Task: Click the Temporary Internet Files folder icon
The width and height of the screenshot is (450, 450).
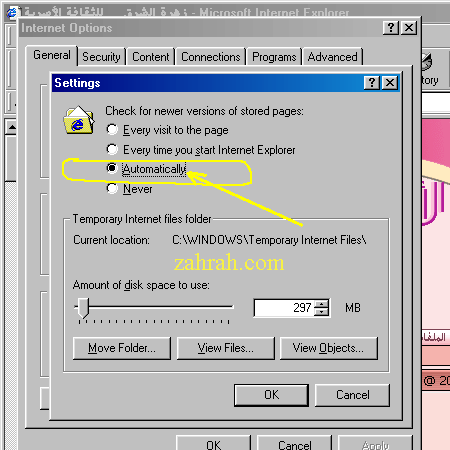Action: click(x=79, y=121)
